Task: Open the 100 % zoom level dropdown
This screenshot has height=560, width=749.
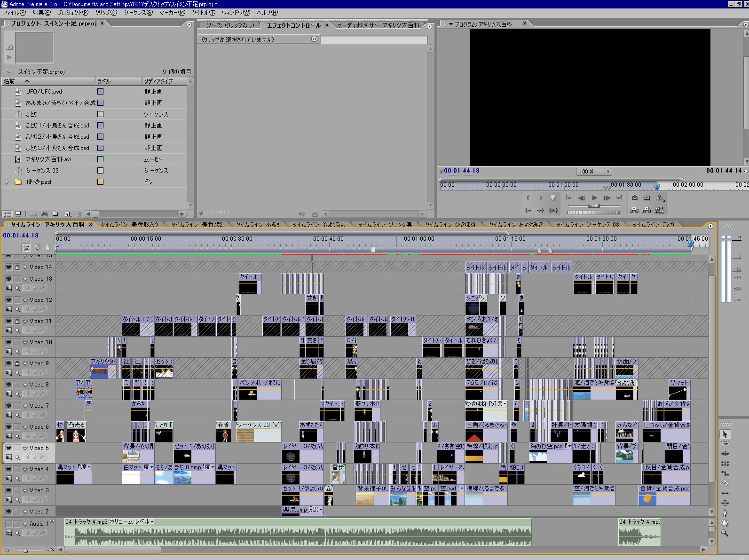Action: pos(608,172)
